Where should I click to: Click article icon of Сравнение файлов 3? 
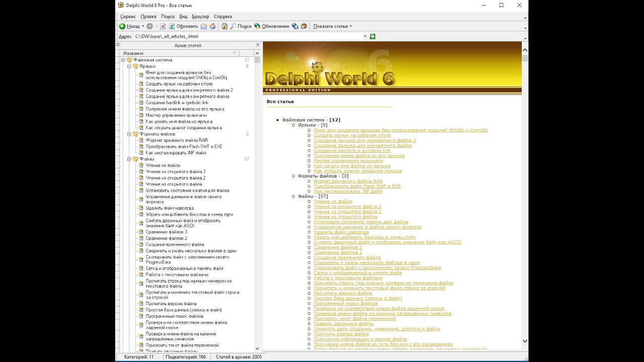(141, 232)
